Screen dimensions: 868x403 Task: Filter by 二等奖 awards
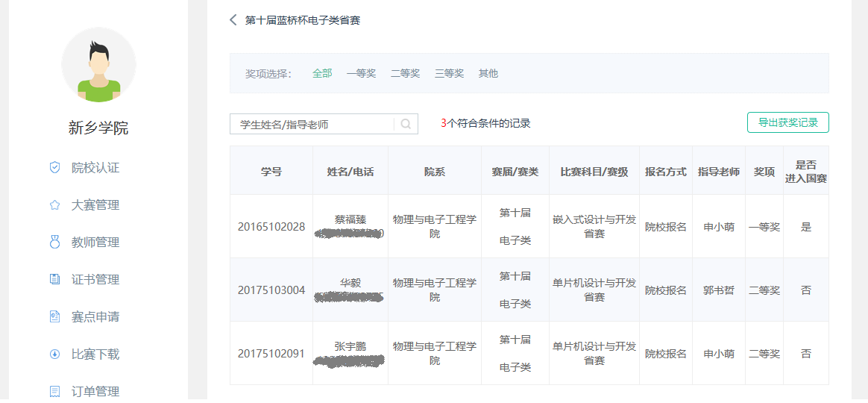pyautogui.click(x=405, y=73)
